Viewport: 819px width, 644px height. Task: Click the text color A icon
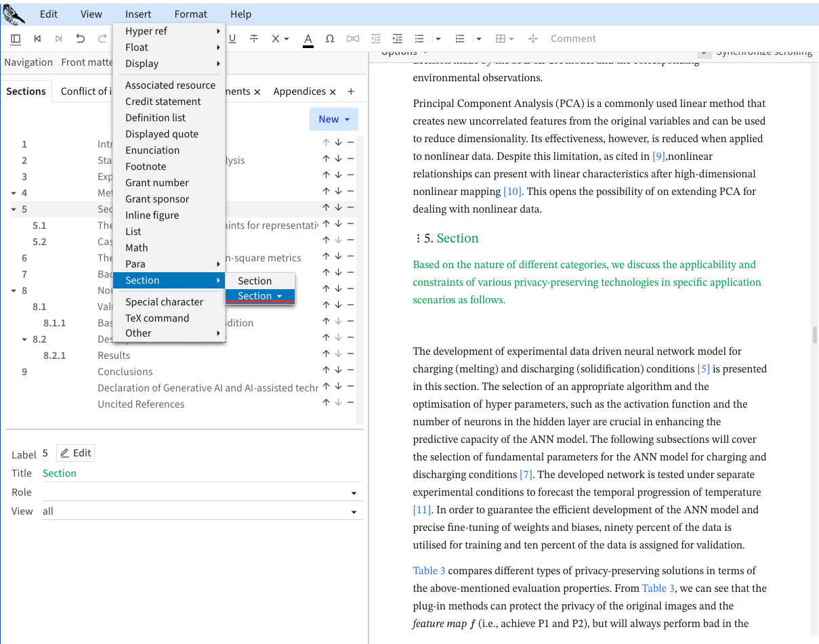click(308, 39)
